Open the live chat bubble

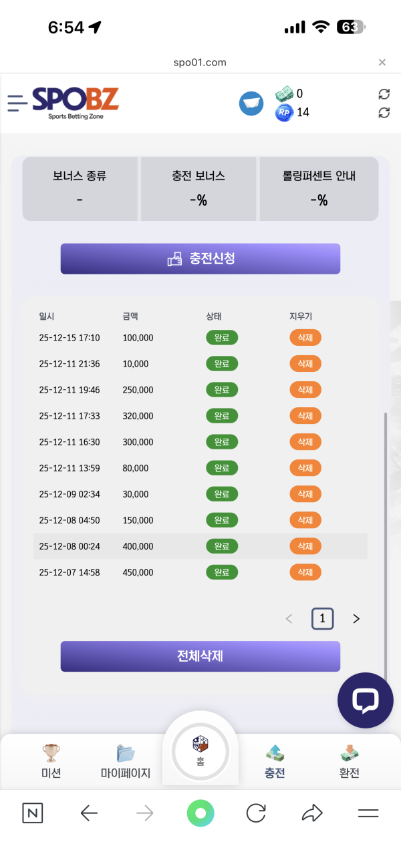pos(365,700)
